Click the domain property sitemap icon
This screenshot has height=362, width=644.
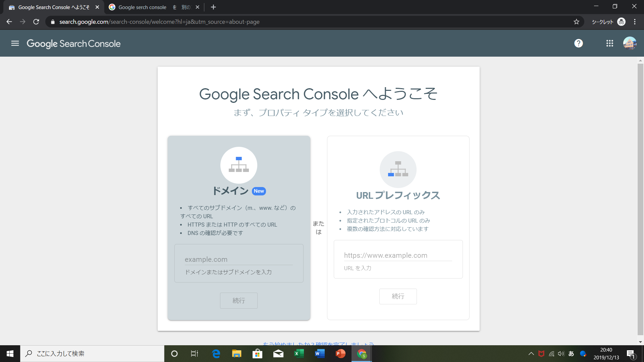(239, 165)
